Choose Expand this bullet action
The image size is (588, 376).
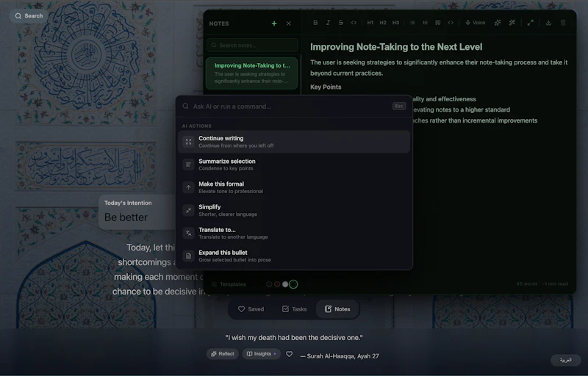294,256
